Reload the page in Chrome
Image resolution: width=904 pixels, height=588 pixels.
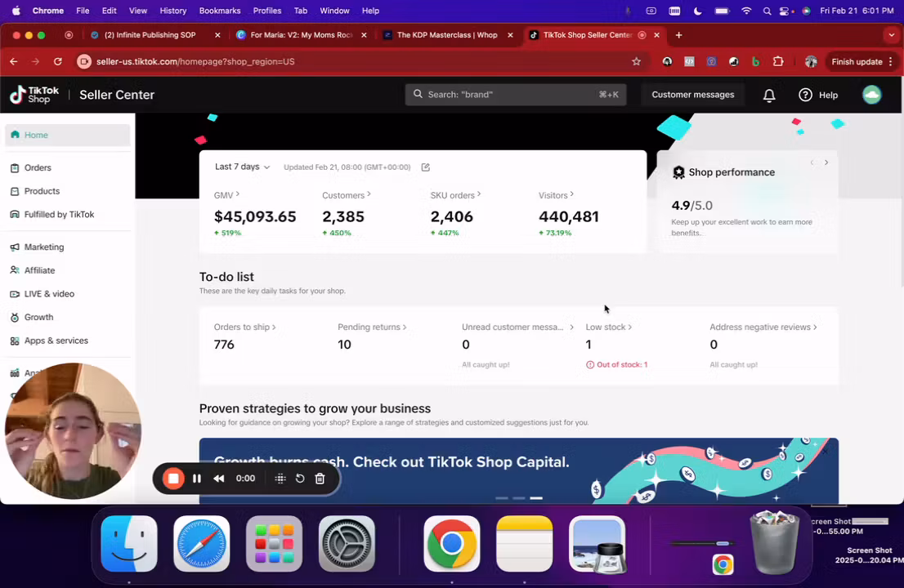pos(57,61)
